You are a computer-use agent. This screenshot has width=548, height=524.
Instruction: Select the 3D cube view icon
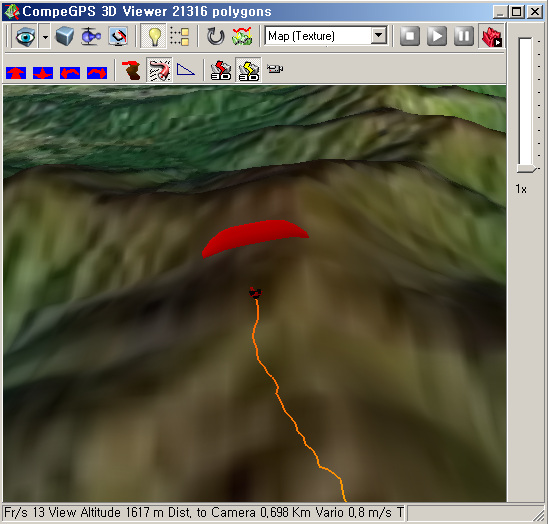click(65, 36)
